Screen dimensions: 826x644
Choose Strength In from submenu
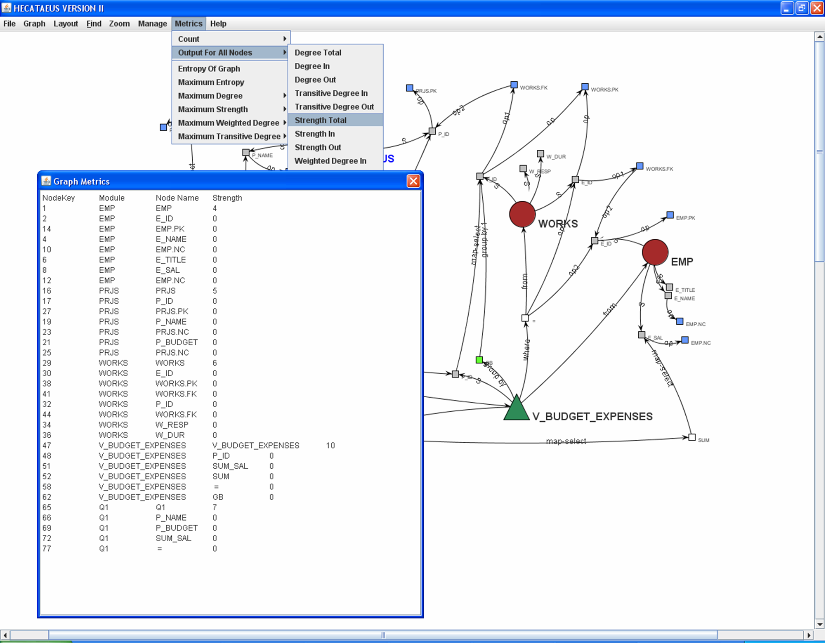(314, 134)
